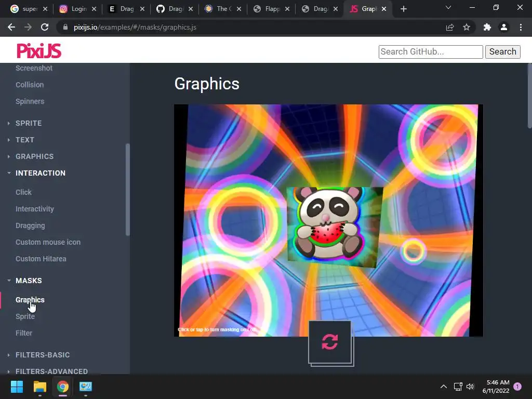Click the panda sprite in the canvas
This screenshot has height=399, width=532.
328,224
